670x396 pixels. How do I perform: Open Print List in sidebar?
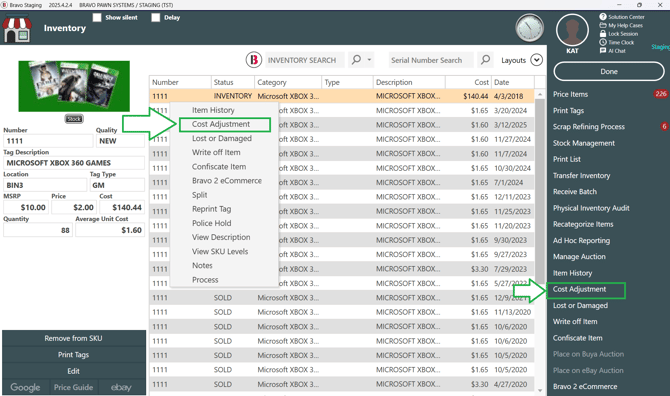567,159
